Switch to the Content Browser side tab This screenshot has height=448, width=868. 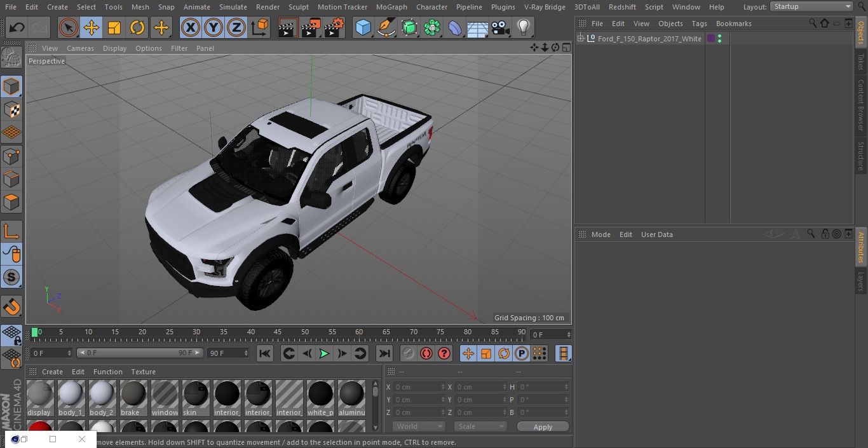(x=861, y=104)
